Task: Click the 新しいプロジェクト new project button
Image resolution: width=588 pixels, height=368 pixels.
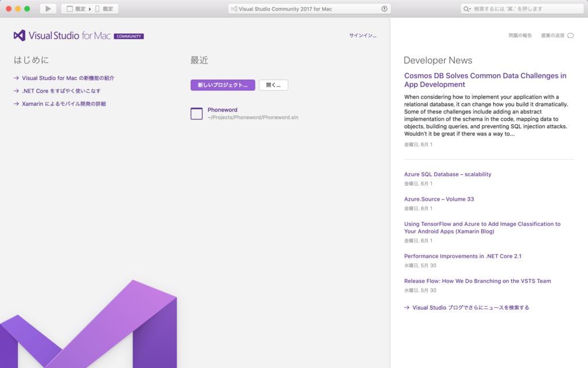Action: click(223, 85)
